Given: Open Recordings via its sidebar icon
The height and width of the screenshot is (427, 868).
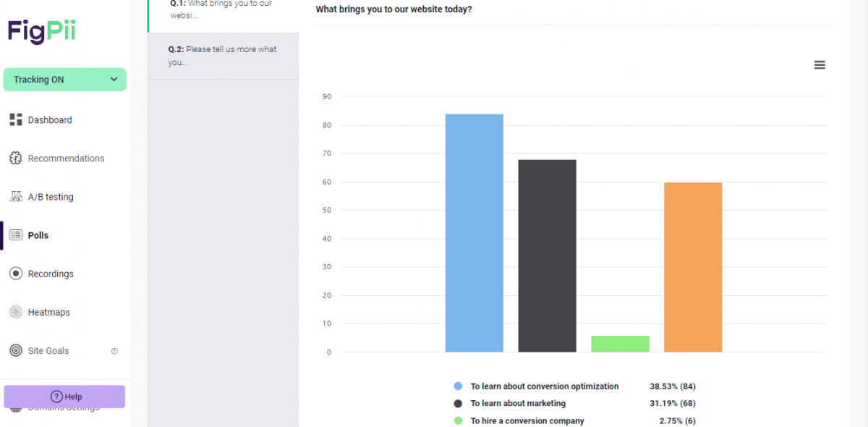Looking at the screenshot, I should pyautogui.click(x=15, y=274).
